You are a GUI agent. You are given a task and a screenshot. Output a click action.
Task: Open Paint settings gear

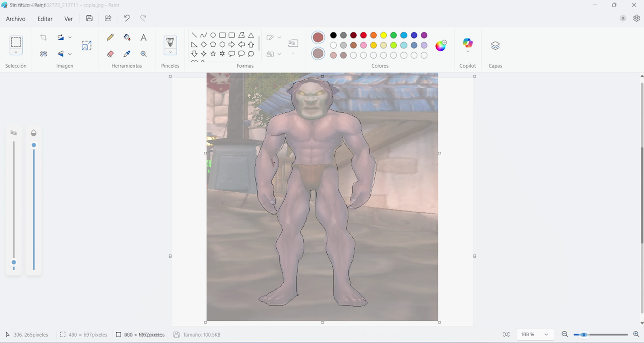coord(636,18)
